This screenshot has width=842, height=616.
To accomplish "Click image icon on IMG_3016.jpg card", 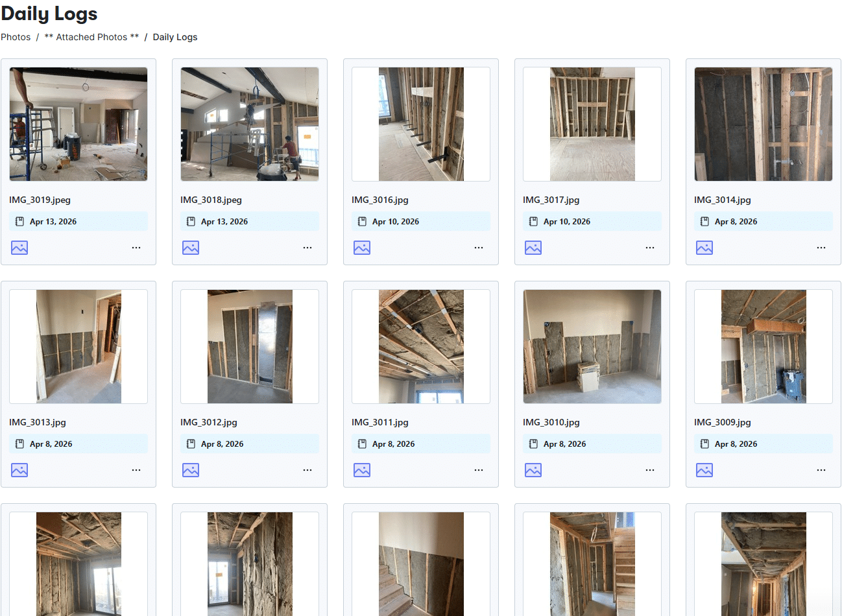I will coord(362,248).
